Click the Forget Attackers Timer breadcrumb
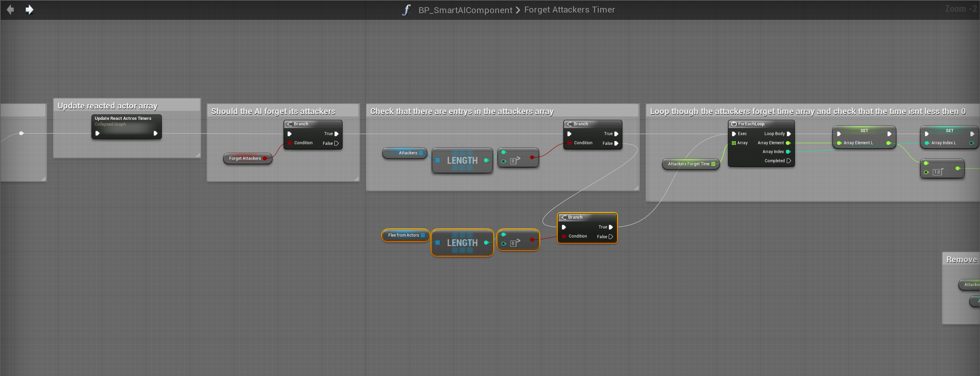The height and width of the screenshot is (376, 980). point(569,10)
